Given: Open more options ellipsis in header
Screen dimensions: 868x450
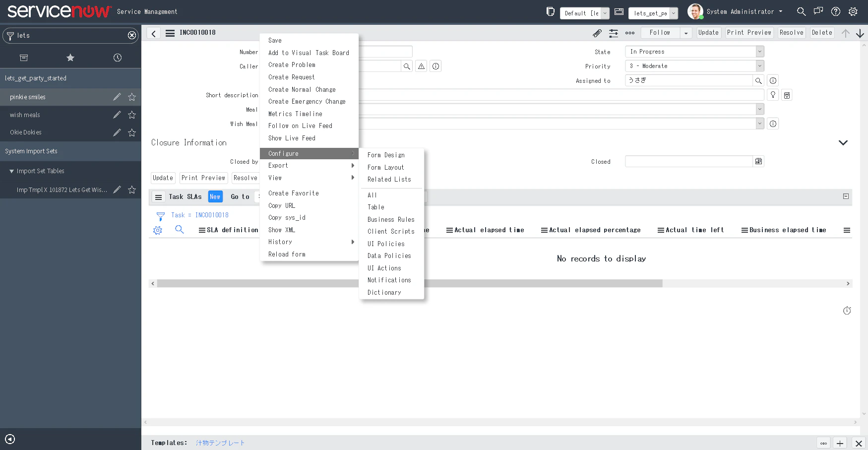Looking at the screenshot, I should 630,33.
